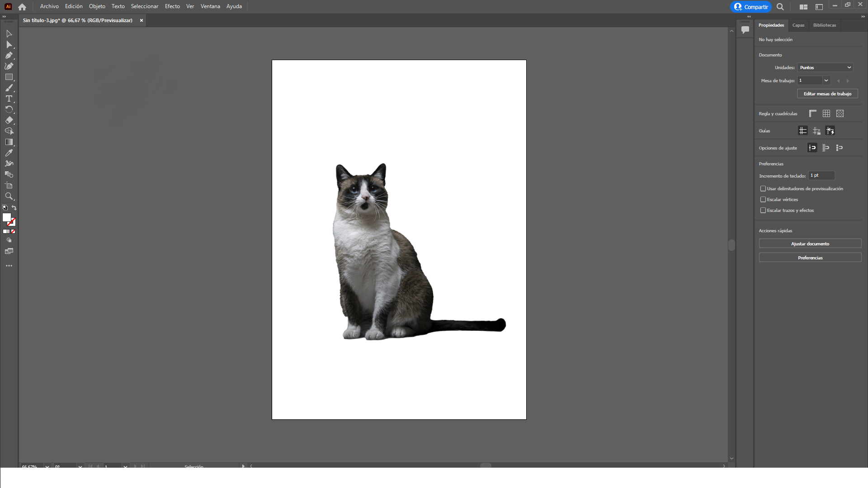
Task: Click Editar mesas de trabajo button
Action: pyautogui.click(x=827, y=94)
